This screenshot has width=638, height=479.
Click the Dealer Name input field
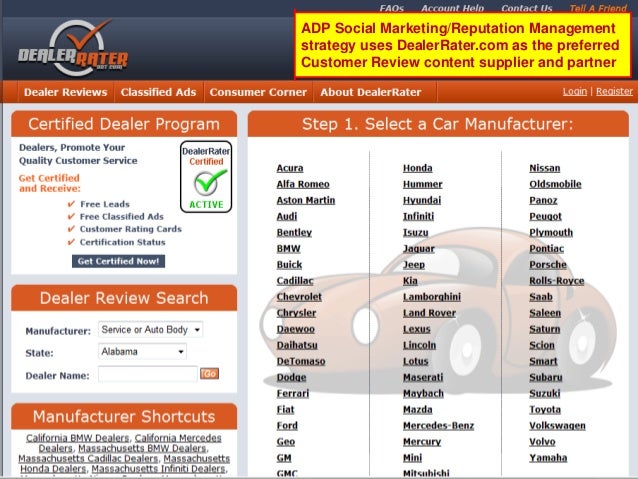pos(148,374)
